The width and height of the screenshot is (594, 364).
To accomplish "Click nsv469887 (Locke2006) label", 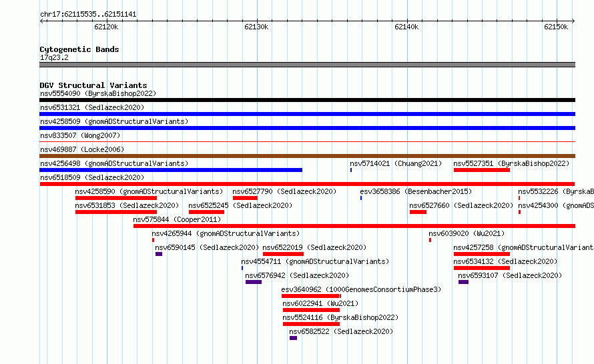I will [82, 149].
